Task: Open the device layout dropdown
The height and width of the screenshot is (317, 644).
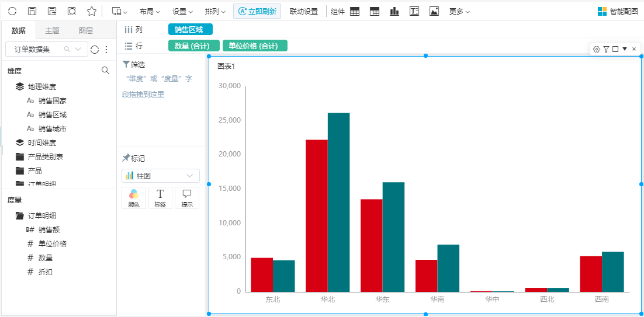Action: [120, 12]
